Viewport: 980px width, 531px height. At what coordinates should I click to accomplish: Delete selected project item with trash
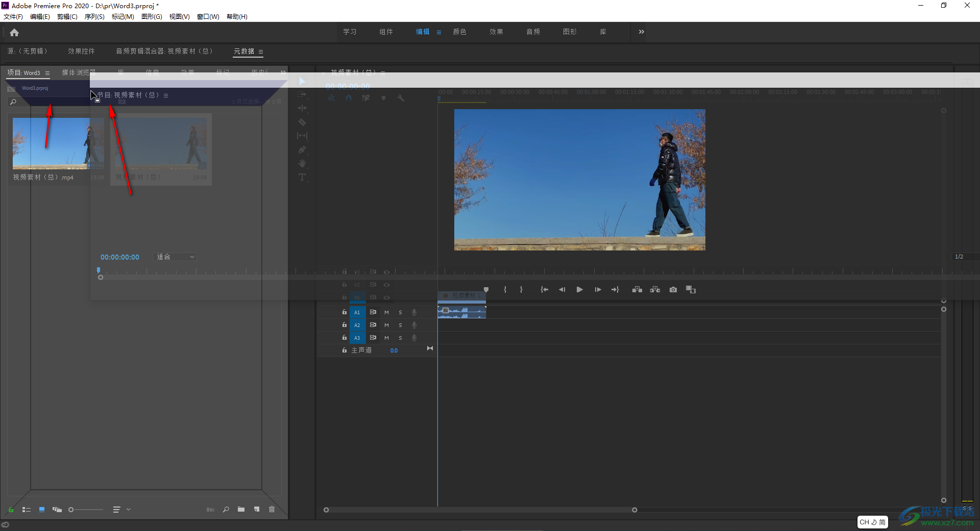(272, 510)
